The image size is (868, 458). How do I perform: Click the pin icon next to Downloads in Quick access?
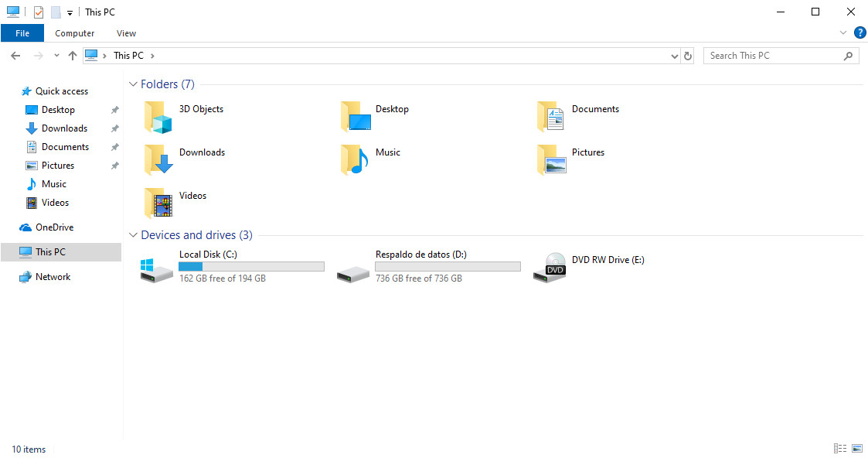coord(114,128)
